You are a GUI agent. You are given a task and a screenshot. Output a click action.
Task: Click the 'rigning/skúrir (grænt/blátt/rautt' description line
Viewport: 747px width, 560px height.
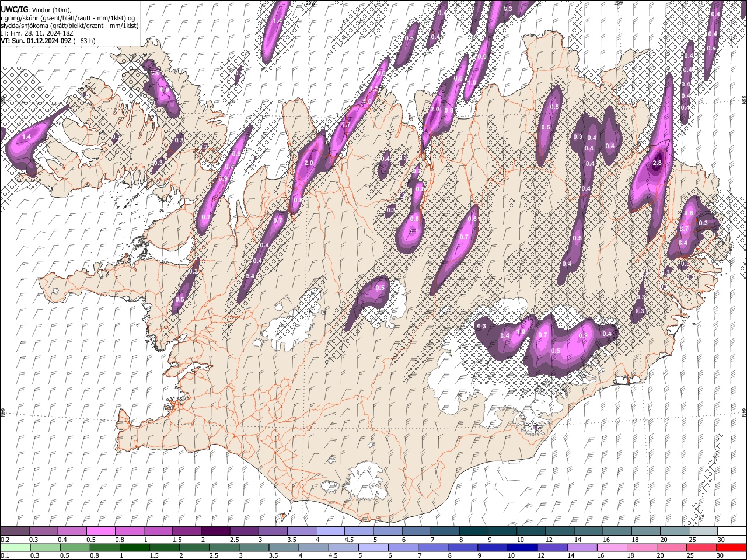[x=68, y=17]
